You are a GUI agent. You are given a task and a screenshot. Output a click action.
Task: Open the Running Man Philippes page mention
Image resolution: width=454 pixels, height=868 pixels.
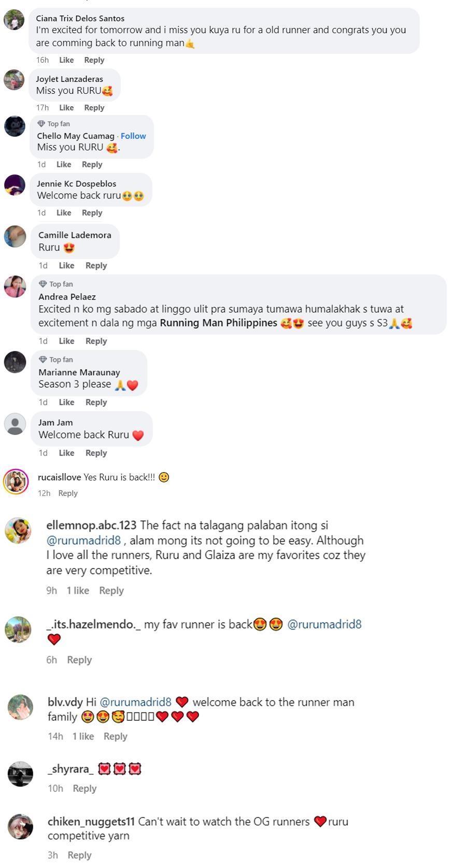coord(218,323)
